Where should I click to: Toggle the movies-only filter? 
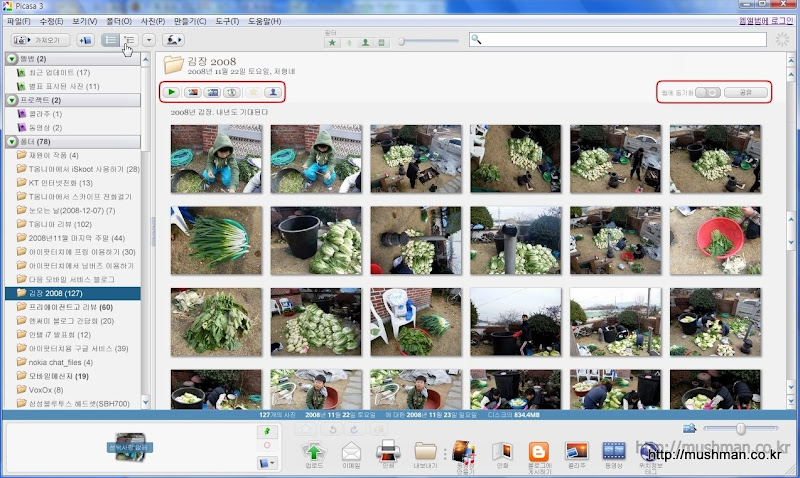pos(381,43)
